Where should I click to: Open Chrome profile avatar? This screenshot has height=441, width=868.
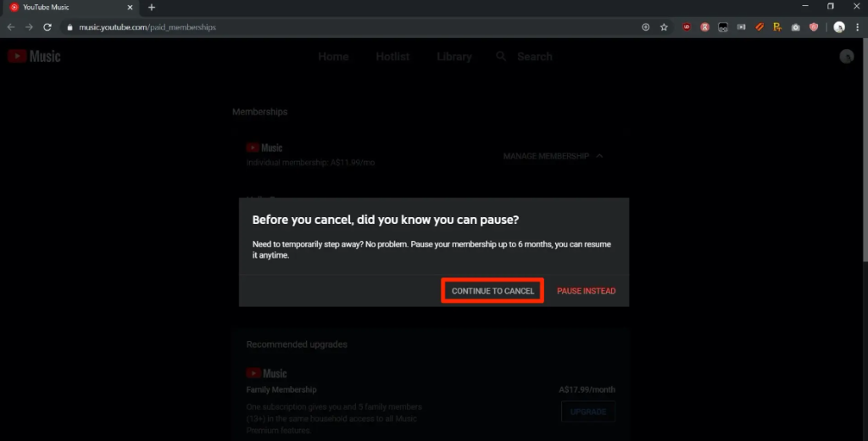(839, 27)
